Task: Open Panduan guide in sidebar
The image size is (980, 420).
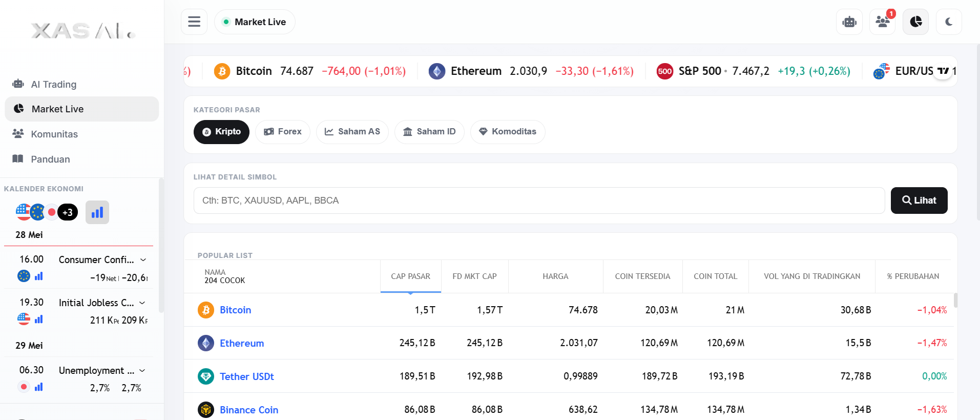Action: click(82, 159)
